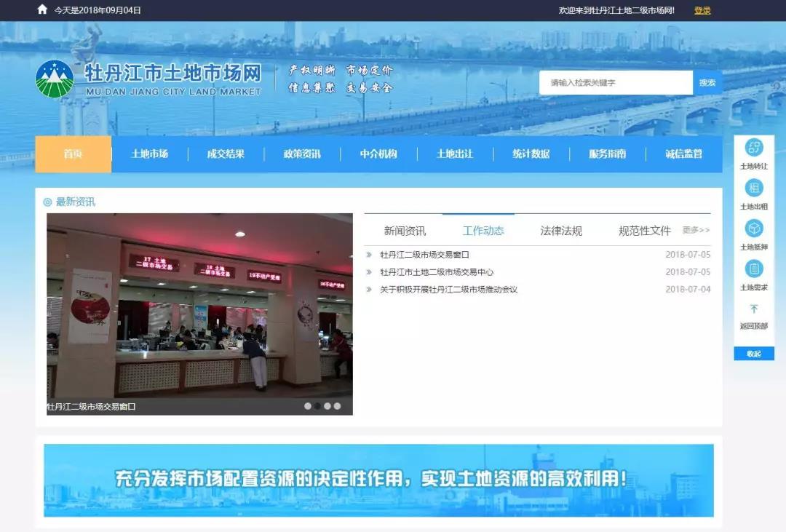Select the second carousel dot indicator
This screenshot has width=786, height=532.
pyautogui.click(x=317, y=406)
